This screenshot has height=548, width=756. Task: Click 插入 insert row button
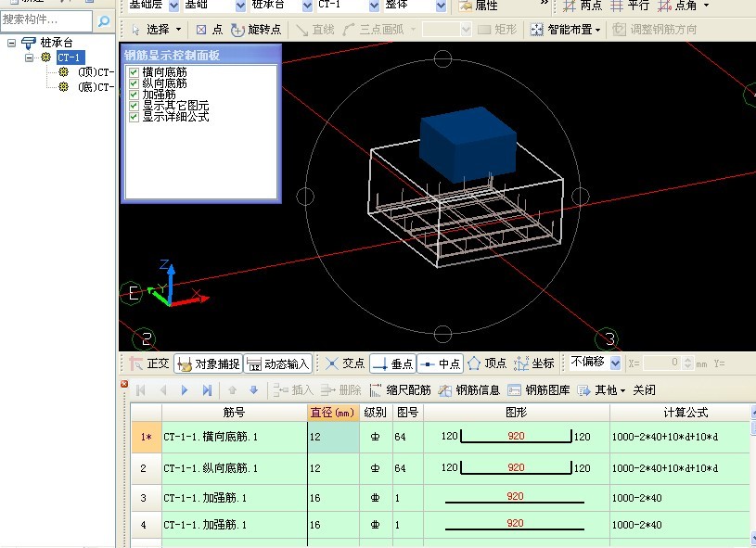pos(293,390)
